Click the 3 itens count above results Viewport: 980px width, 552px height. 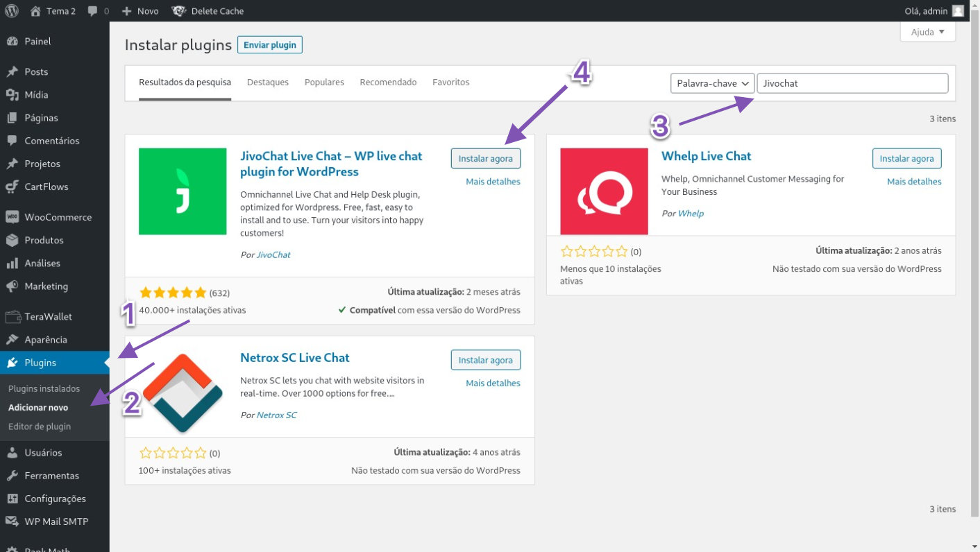[x=943, y=119]
